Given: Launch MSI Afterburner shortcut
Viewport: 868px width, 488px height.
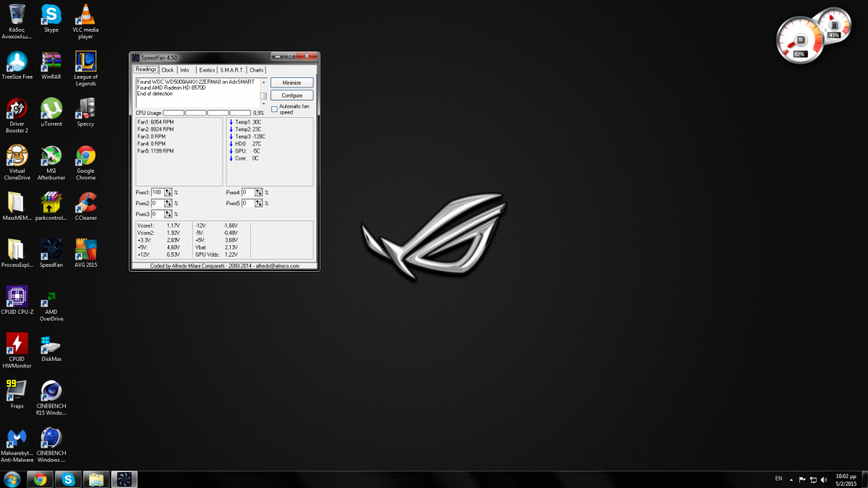Looking at the screenshot, I should 51,163.
